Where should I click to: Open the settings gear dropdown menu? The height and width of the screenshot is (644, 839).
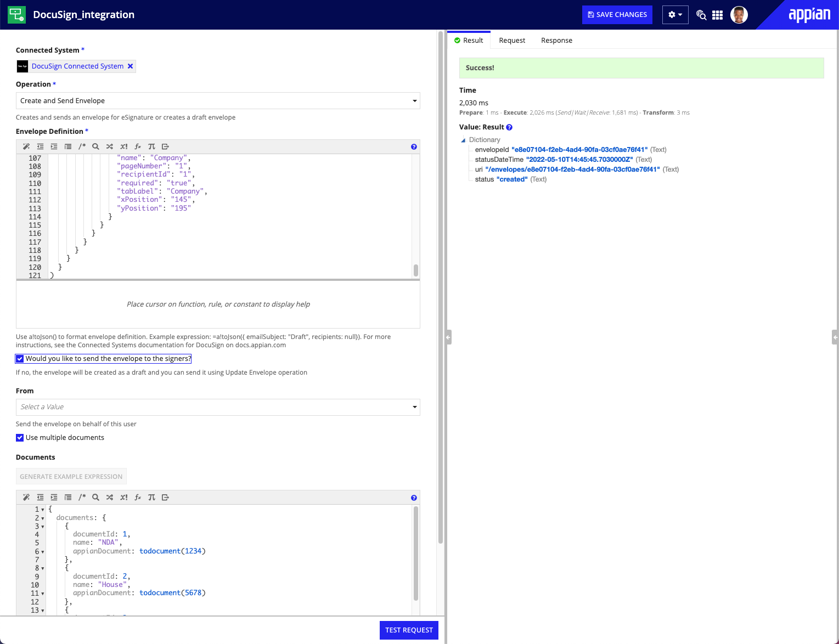(x=675, y=15)
